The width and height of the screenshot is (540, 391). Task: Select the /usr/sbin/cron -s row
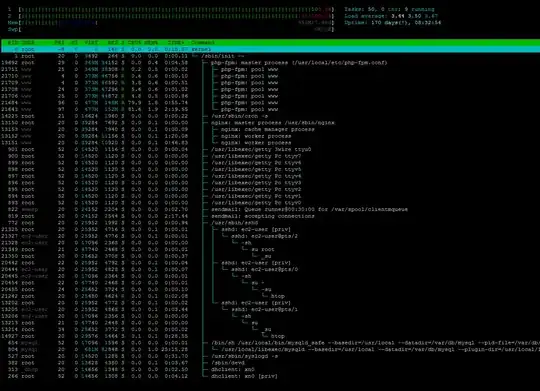[270, 116]
